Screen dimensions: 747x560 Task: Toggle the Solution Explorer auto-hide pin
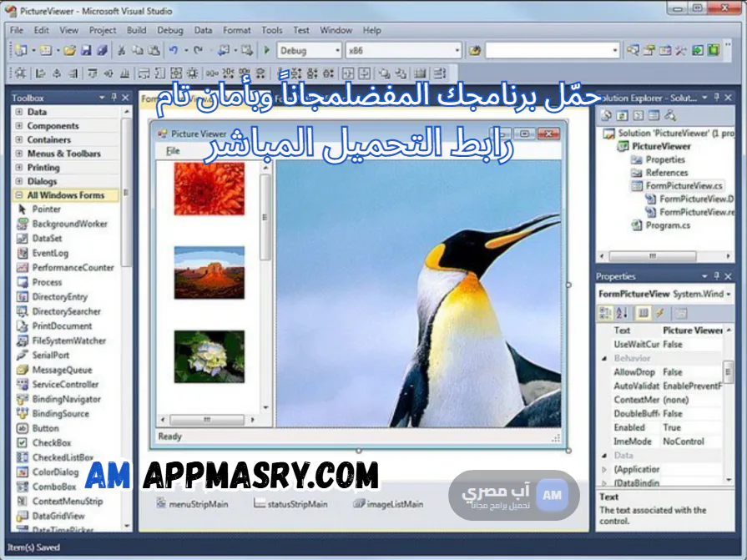pyautogui.click(x=716, y=97)
